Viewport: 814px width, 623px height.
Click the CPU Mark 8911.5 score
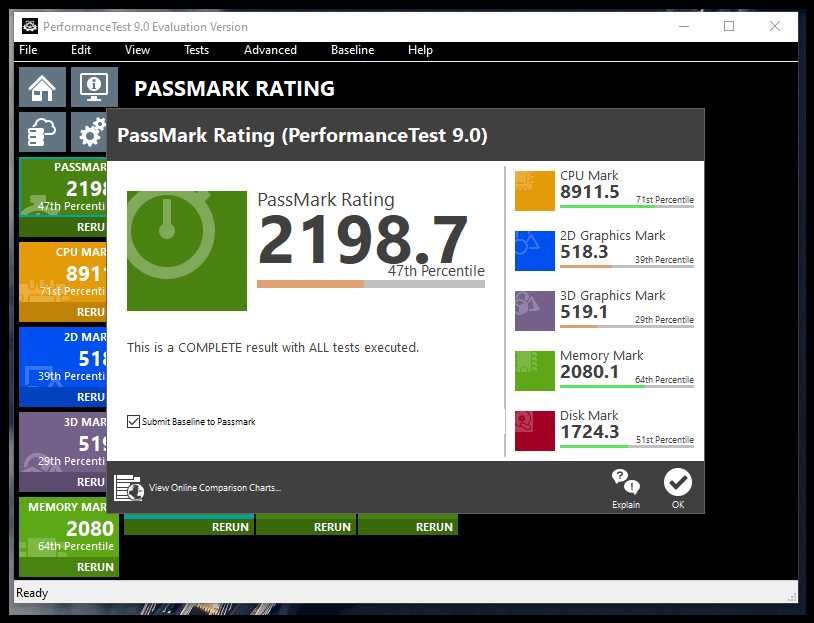[x=590, y=192]
